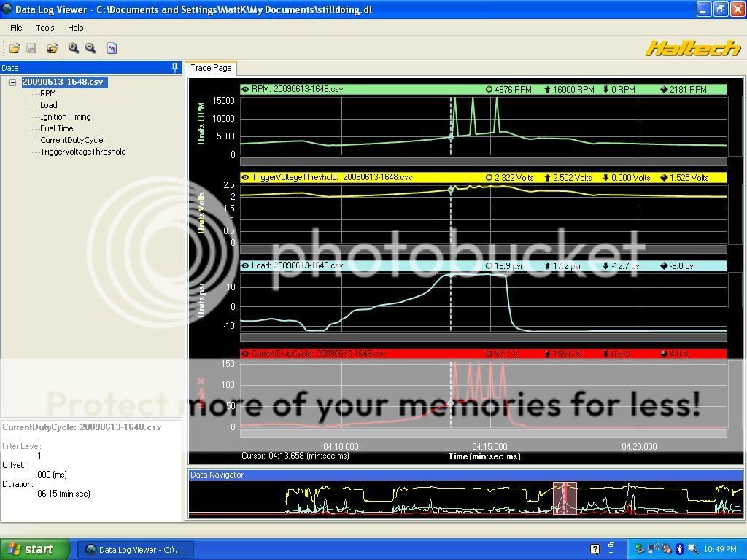Viewport: 747px width, 560px height.
Task: Click the Fuel Time channel entry
Action: (x=55, y=128)
